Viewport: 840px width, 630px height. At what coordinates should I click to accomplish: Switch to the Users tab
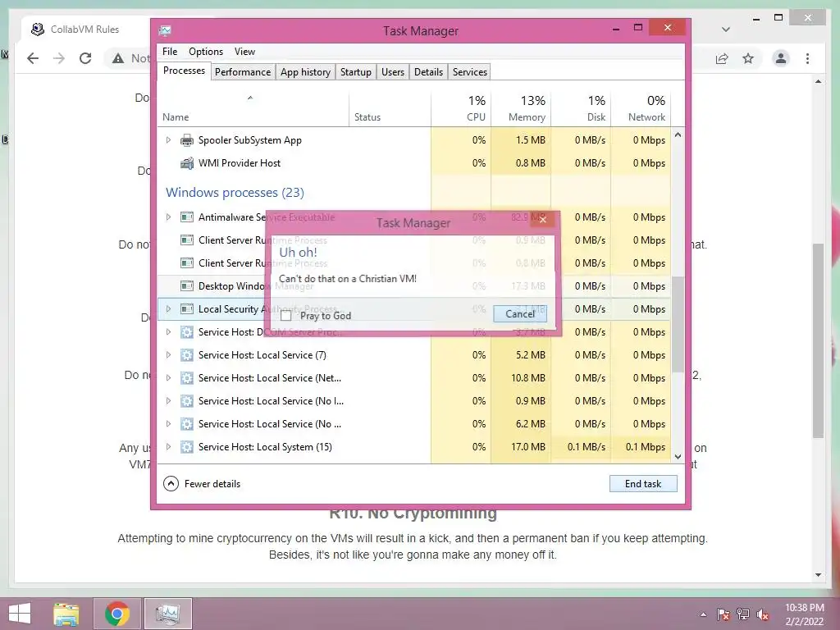click(x=393, y=72)
